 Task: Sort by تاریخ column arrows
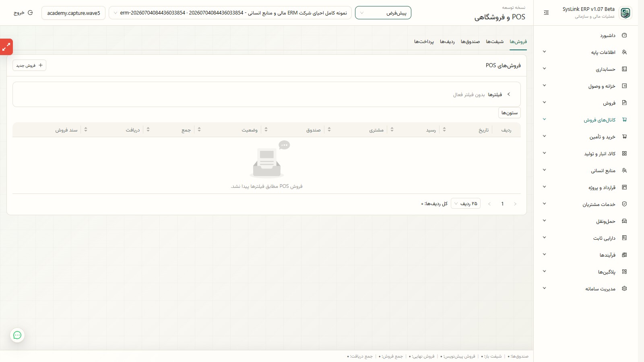444,130
